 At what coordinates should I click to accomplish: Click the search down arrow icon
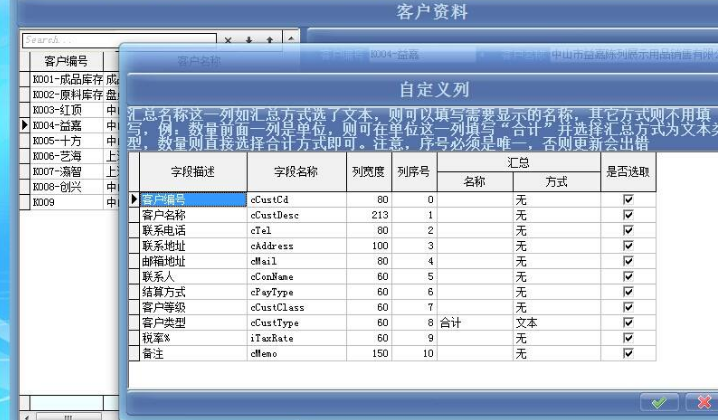pos(247,40)
